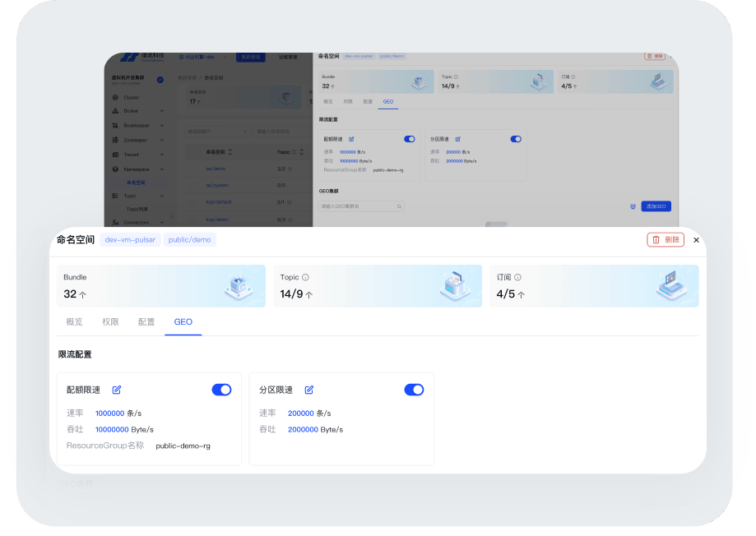Image resolution: width=756 pixels, height=536 pixels.
Task: Collapse the Namespace section in the sidebar
Action: [162, 169]
